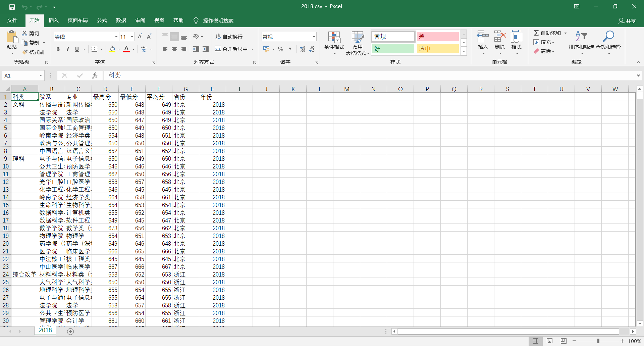Open the font name dropdown
Viewport: 644px width, 346px height.
(x=116, y=37)
